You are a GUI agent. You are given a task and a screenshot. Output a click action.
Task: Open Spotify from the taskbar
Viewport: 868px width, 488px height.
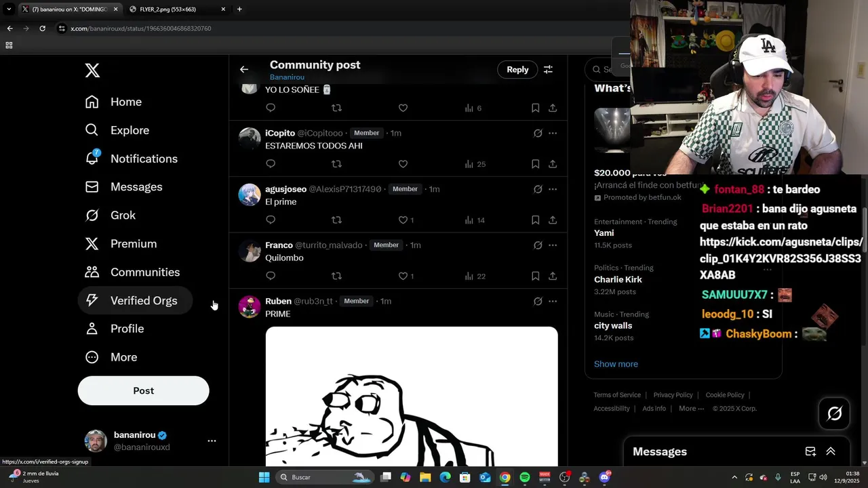coord(525,477)
